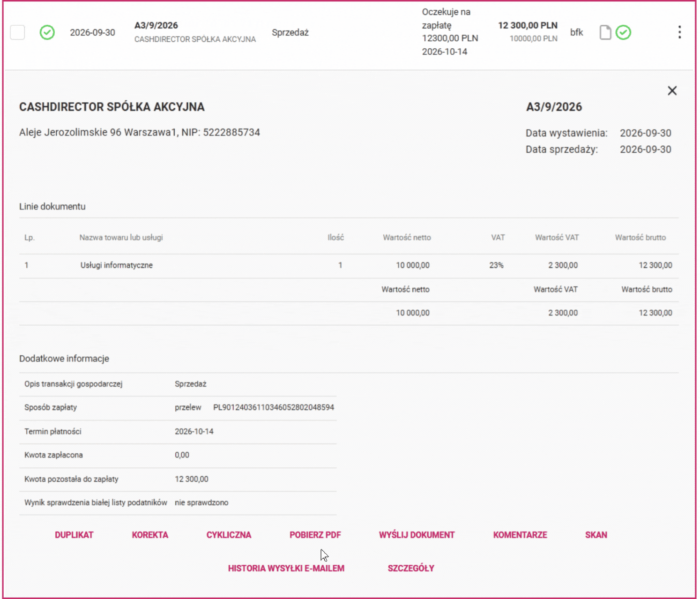The width and height of the screenshot is (700, 599).
Task: Click the green checkmark icon right of document icon
Action: tap(623, 32)
